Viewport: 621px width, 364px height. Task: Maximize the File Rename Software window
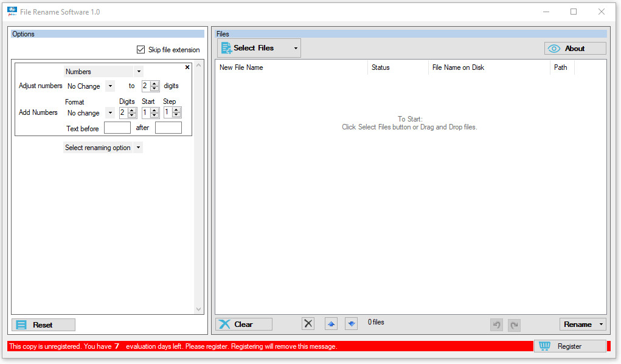coord(574,12)
